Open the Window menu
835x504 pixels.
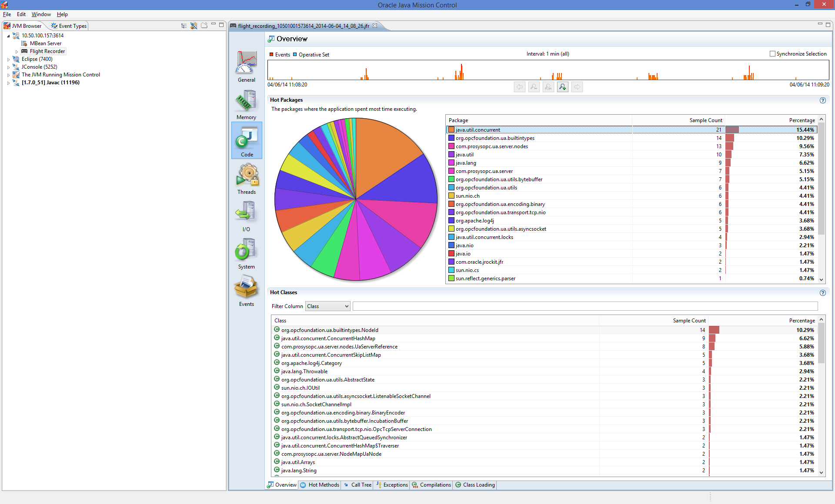coord(41,14)
